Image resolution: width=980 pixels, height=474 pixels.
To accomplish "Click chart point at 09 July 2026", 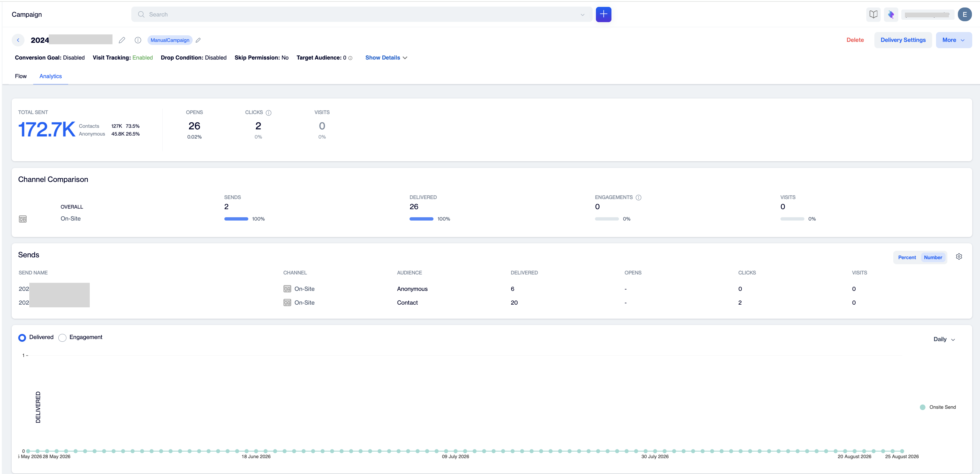I will point(455,451).
